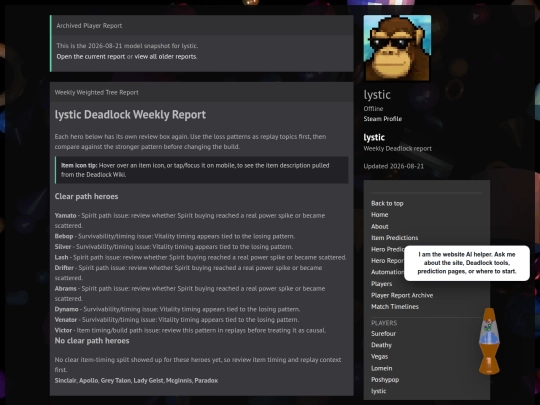Image resolution: width=540 pixels, height=405 pixels.
Task: Open the current report link
Action: [x=91, y=56]
